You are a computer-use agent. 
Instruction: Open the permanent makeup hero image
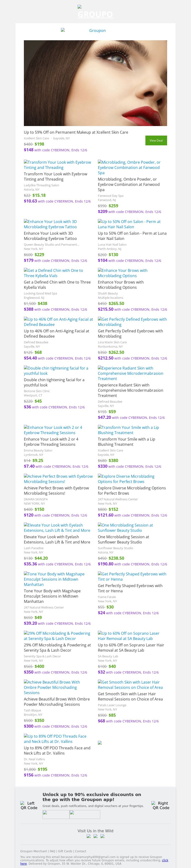(95, 83)
